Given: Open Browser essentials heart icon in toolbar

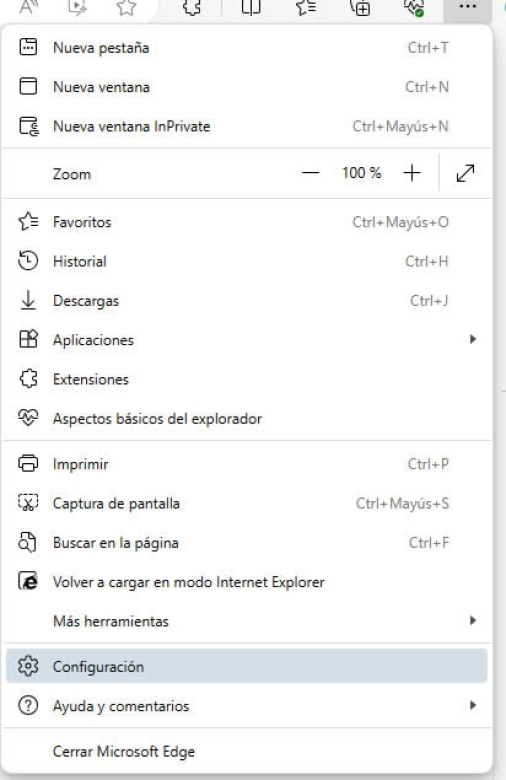Looking at the screenshot, I should pos(413,7).
